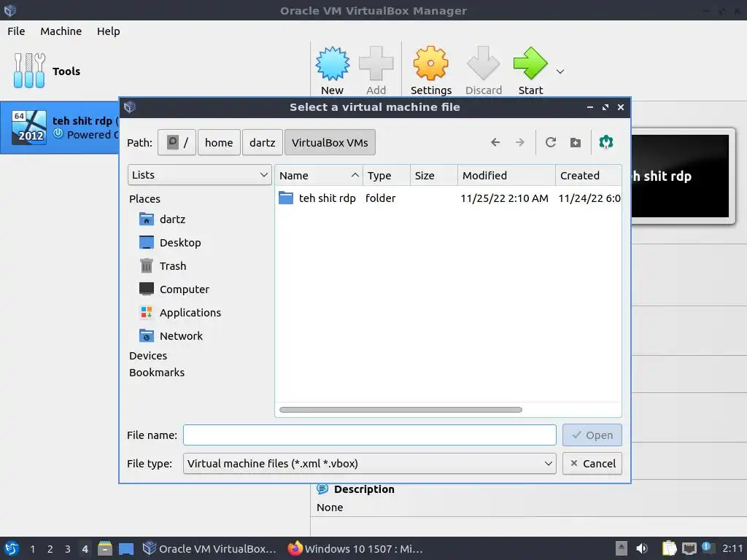Click the Places section header

145,198
